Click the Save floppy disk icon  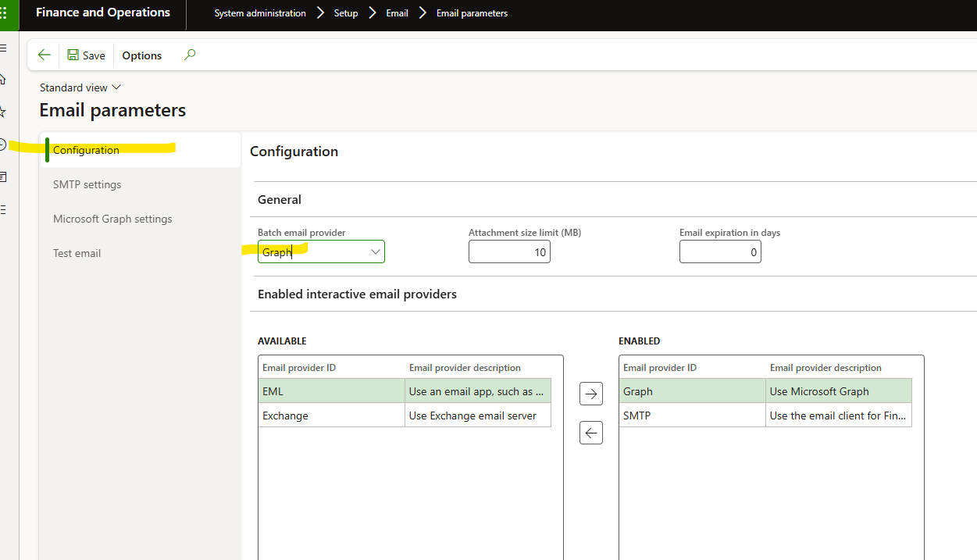pyautogui.click(x=73, y=55)
